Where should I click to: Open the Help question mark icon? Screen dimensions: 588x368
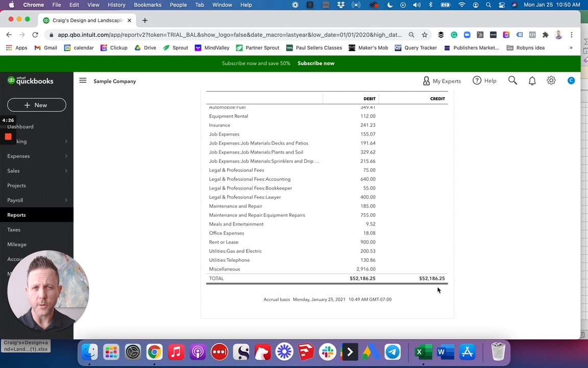pyautogui.click(x=477, y=80)
